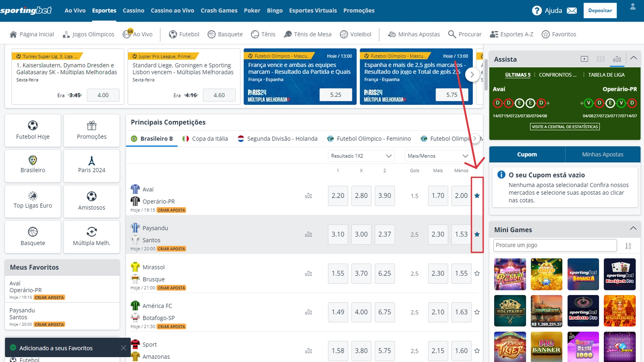Favorite the América FC vs Botafogo-SP match
The width and height of the screenshot is (644, 362).
point(477,312)
